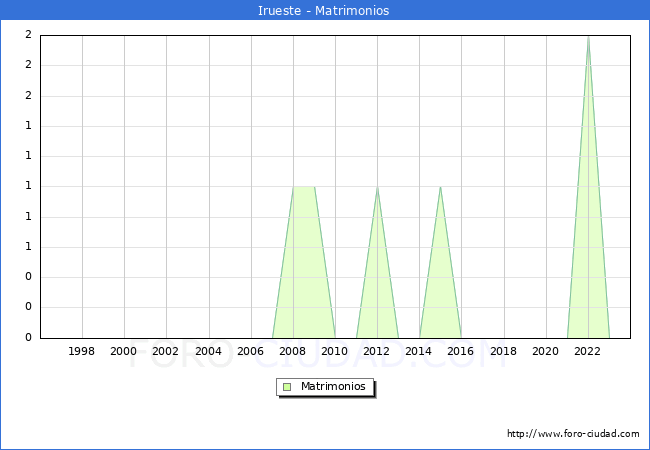The width and height of the screenshot is (650, 450).
Task: Select the 2018 x-axis label
Action: (x=504, y=352)
